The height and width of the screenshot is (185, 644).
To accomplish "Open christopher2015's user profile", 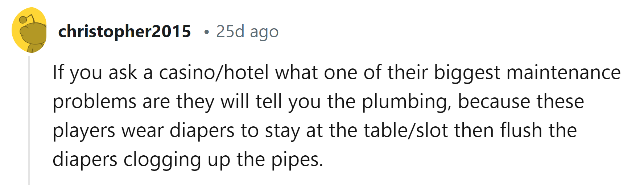I will 124,31.
